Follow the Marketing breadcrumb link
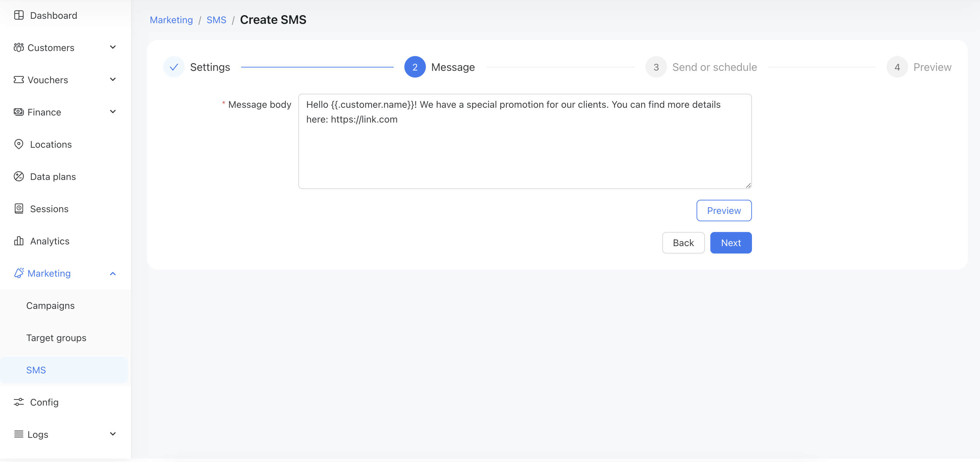Viewport: 980px width, 462px height. 171,20
